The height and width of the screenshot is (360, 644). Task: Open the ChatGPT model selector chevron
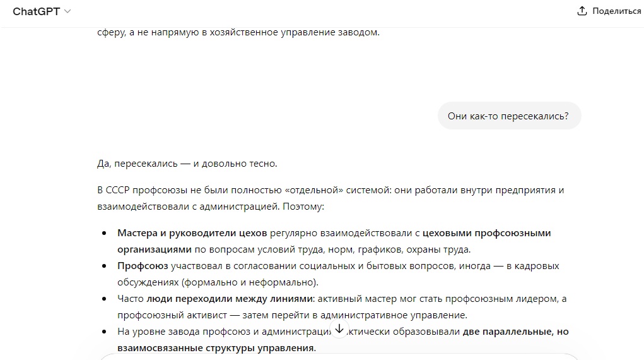click(67, 11)
